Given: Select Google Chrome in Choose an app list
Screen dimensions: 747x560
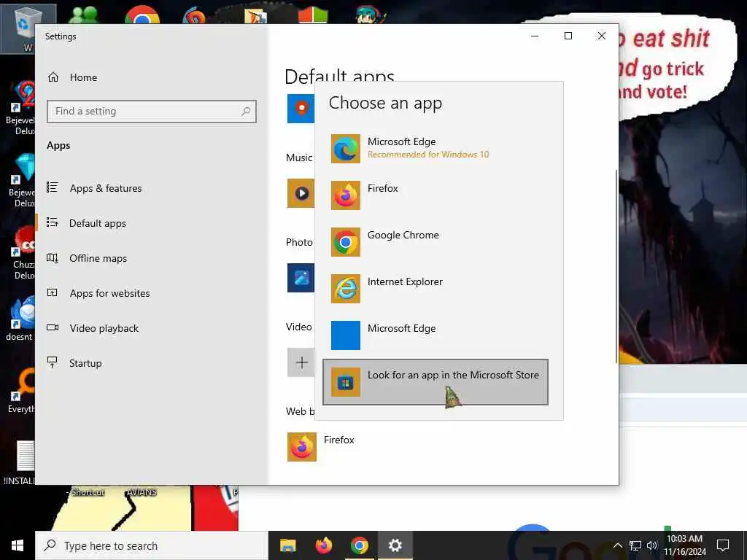Looking at the screenshot, I should (x=436, y=242).
